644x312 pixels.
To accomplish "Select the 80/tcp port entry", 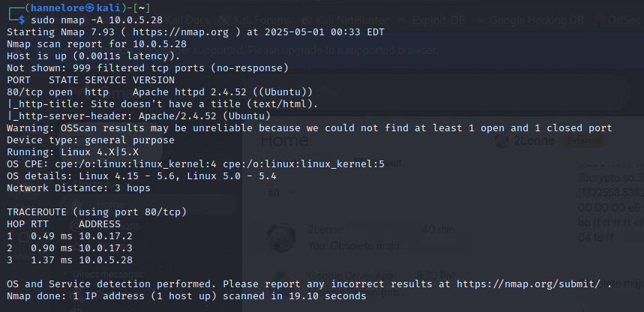I will click(28, 92).
